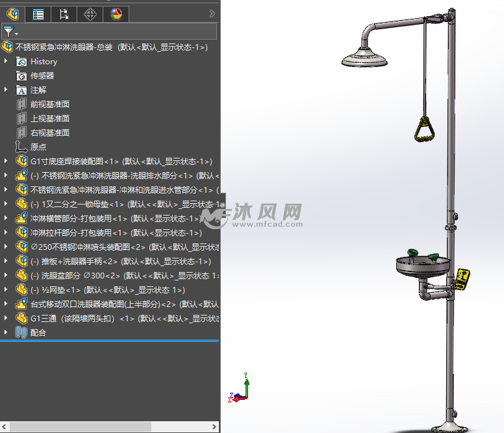This screenshot has height=433, width=504.
Task: Select 冲淋横管部分-打包装用 icon
Action: click(x=21, y=218)
